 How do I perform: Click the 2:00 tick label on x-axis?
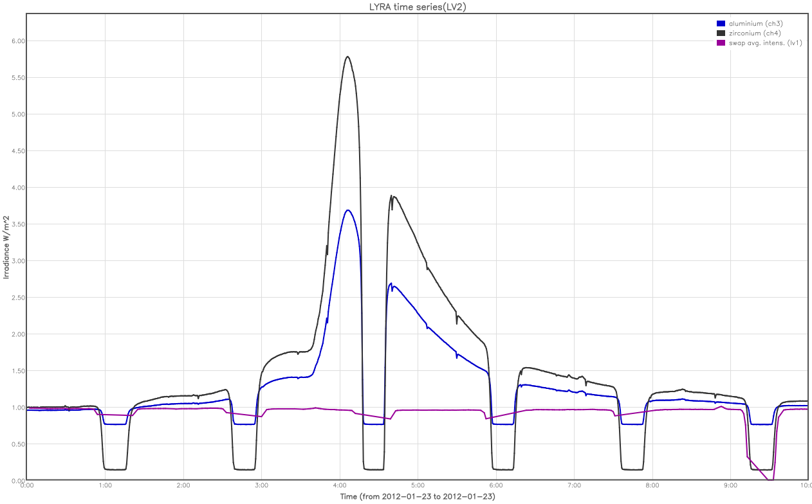183,486
